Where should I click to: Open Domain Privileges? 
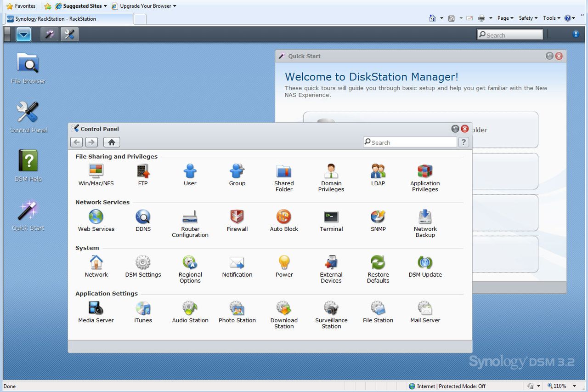click(x=331, y=178)
